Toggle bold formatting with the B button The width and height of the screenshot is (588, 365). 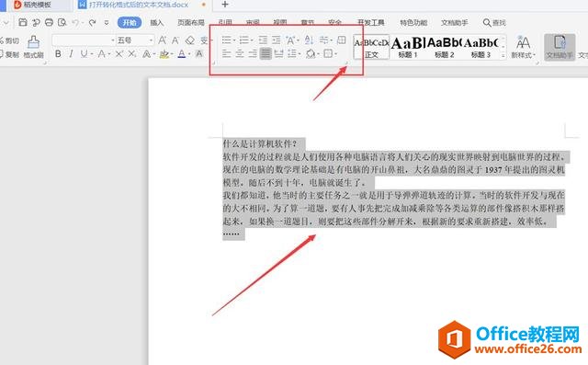pyautogui.click(x=58, y=54)
